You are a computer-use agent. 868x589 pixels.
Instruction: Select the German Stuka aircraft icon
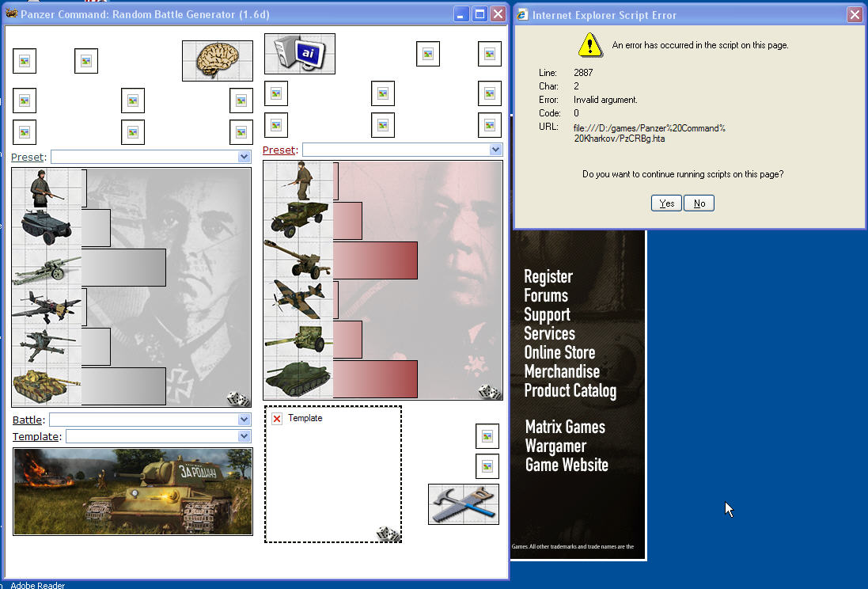[47, 306]
